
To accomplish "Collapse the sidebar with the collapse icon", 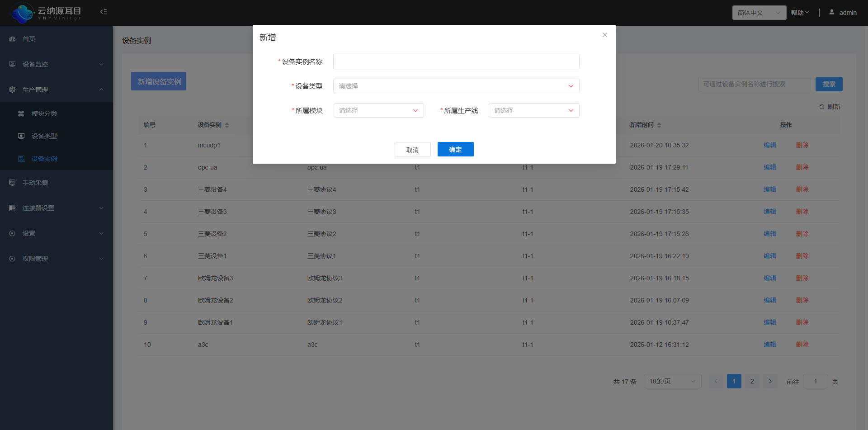I will [103, 12].
